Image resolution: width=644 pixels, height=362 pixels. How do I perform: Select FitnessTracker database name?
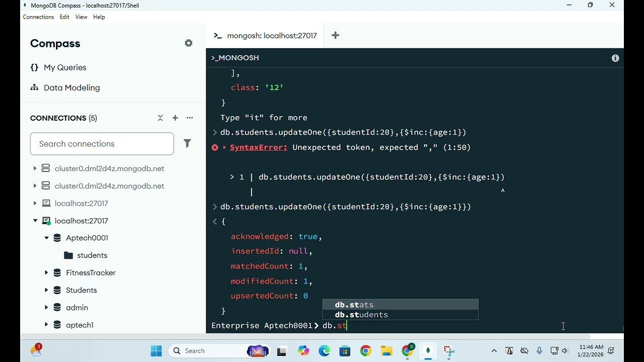[x=91, y=273]
